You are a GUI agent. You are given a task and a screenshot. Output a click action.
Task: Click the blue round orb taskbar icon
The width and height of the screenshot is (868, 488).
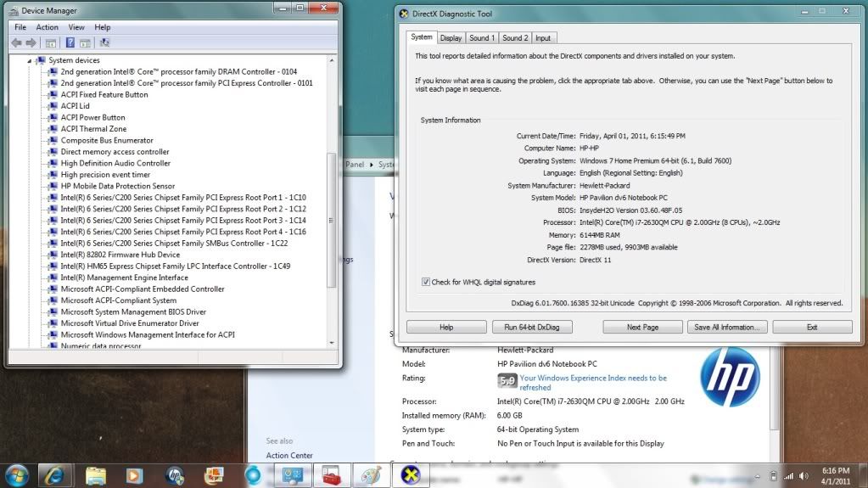(x=253, y=476)
